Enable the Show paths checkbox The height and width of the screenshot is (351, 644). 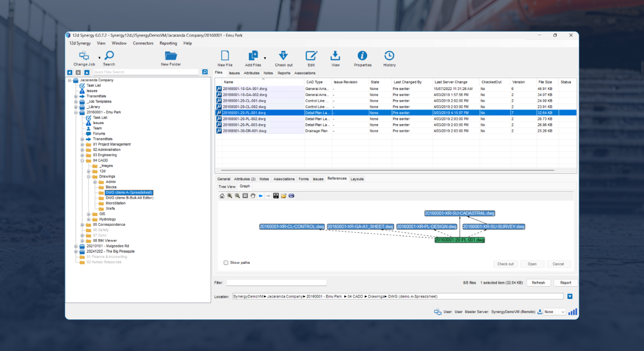pos(226,263)
